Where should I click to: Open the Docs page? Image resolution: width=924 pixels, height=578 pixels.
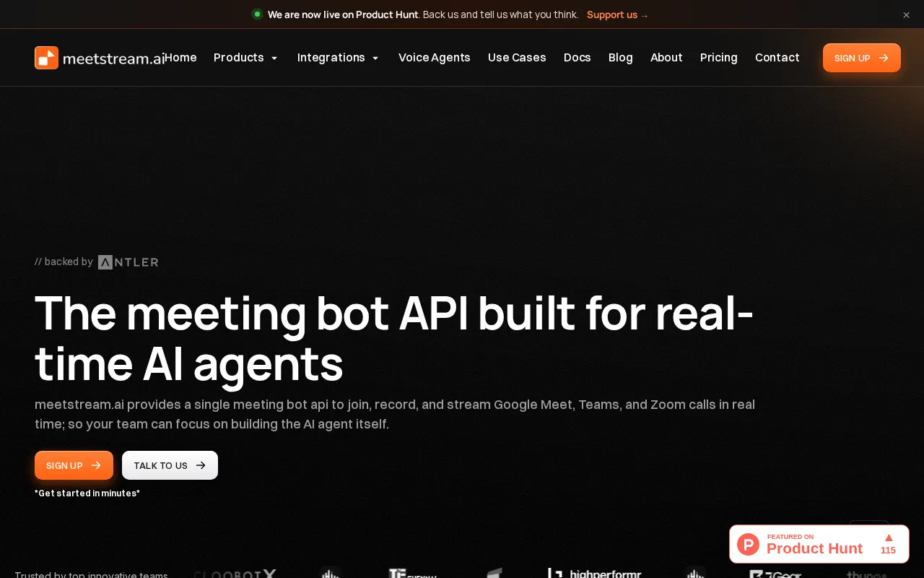577,58
